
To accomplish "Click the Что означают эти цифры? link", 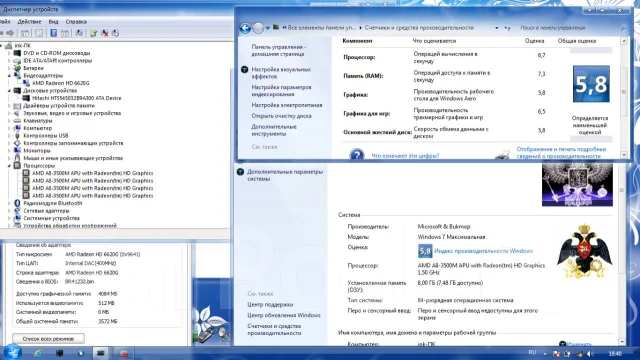I will (x=405, y=156).
